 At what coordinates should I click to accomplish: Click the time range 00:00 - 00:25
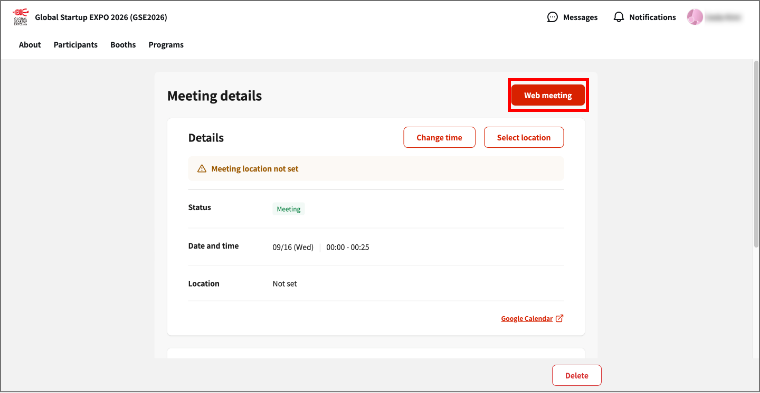348,247
